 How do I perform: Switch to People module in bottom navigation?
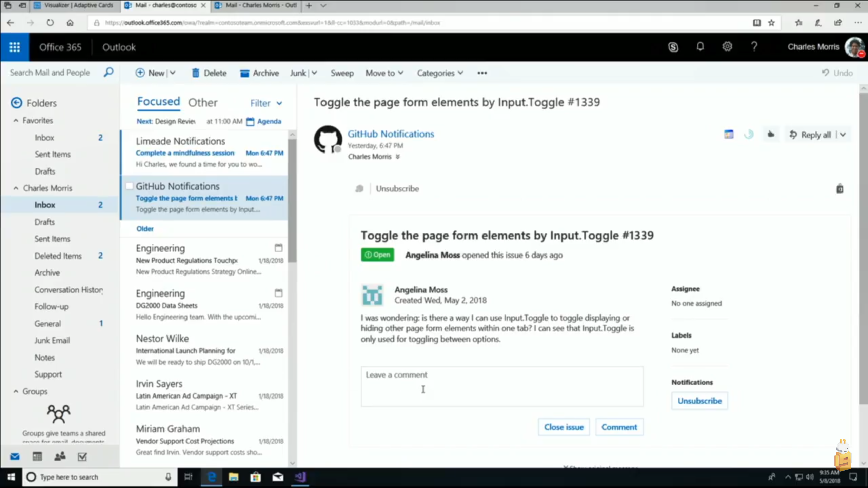(60, 456)
